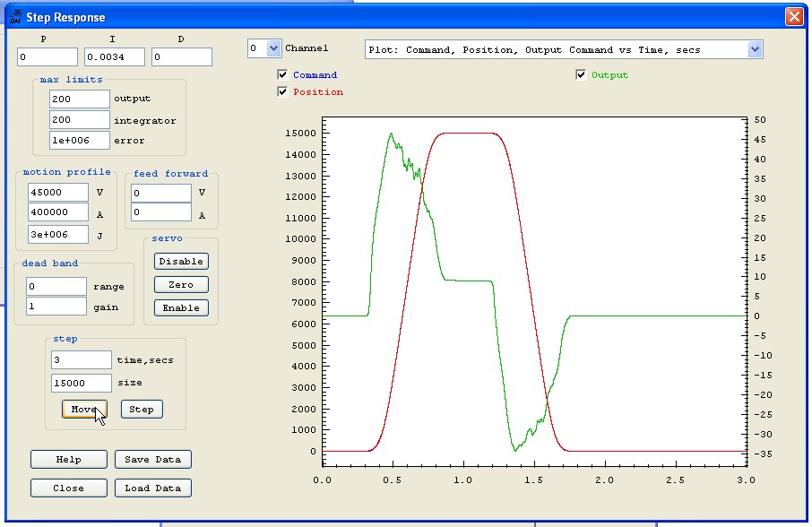
Task: Click the Step Response title bar icon
Action: point(14,16)
